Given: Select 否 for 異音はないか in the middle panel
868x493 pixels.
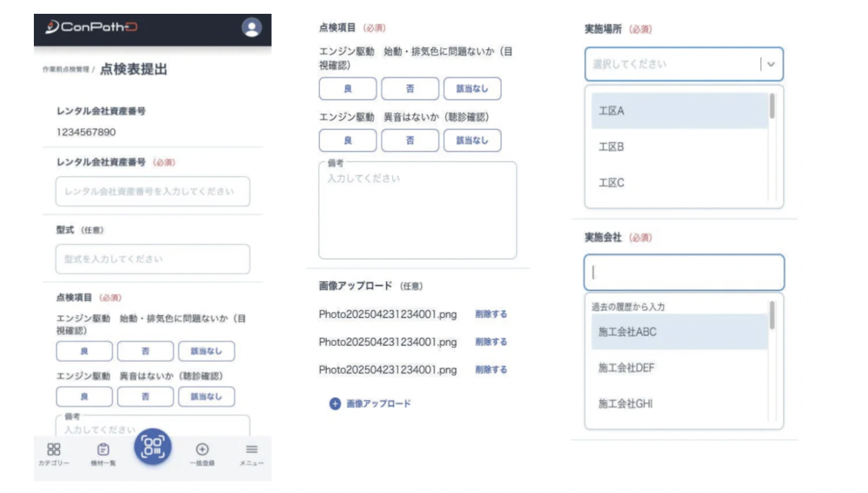Looking at the screenshot, I should 410,140.
